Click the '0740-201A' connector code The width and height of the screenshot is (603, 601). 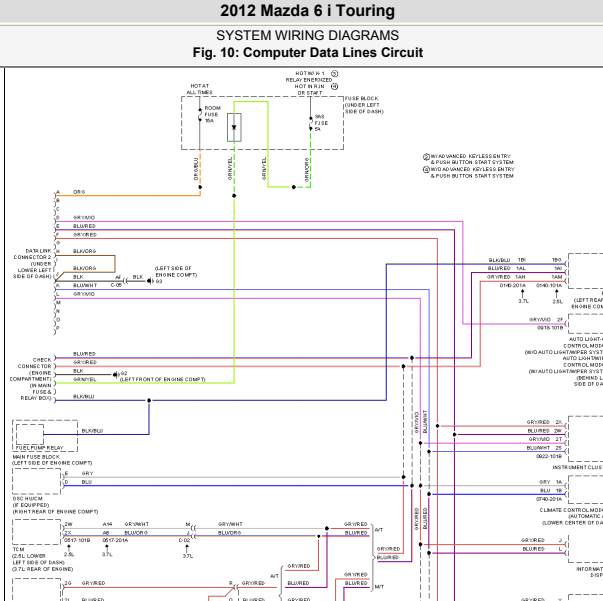pos(549,499)
